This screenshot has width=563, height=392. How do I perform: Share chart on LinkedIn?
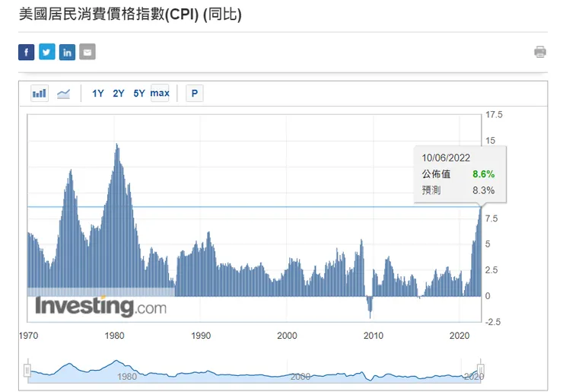[67, 52]
